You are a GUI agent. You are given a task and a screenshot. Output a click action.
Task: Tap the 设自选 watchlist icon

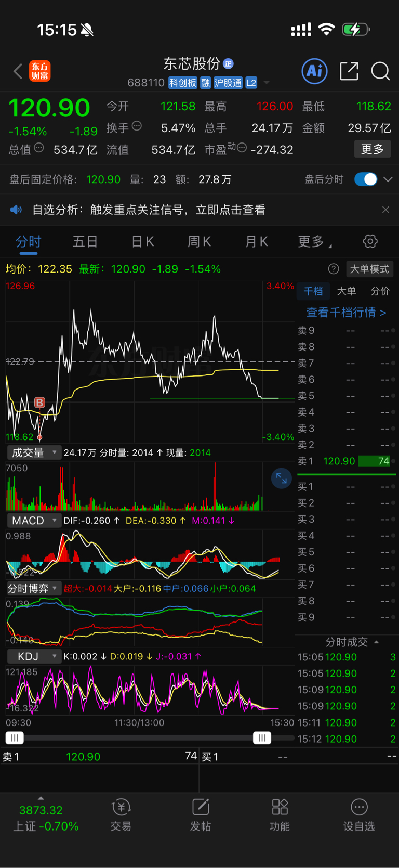tap(359, 815)
